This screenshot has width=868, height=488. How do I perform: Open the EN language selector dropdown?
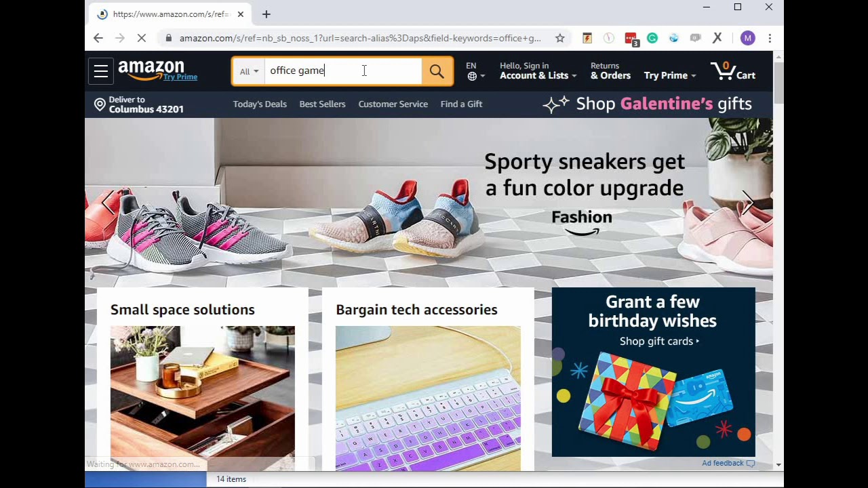point(475,71)
